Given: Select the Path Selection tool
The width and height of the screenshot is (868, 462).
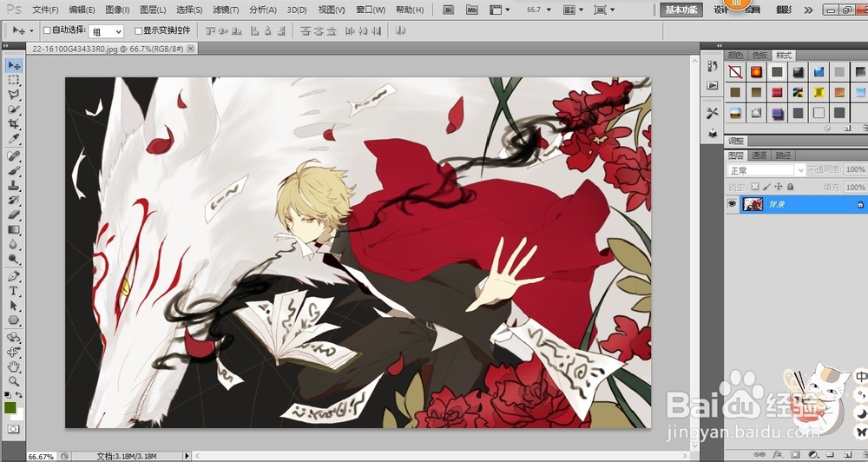Looking at the screenshot, I should point(14,305).
